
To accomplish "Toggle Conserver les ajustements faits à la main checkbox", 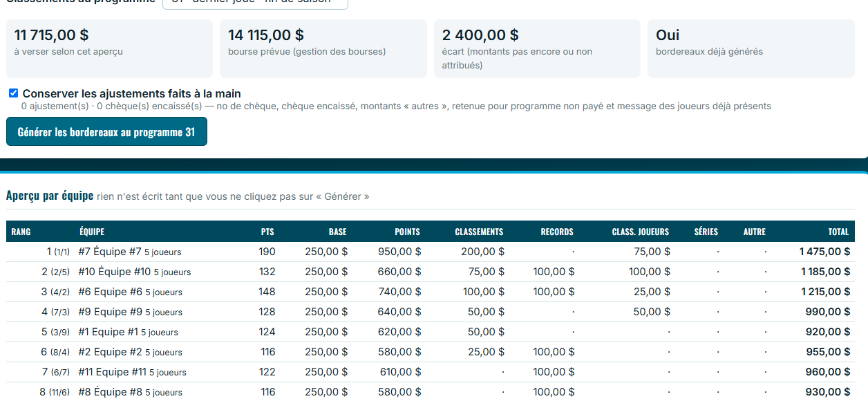I will click(14, 93).
